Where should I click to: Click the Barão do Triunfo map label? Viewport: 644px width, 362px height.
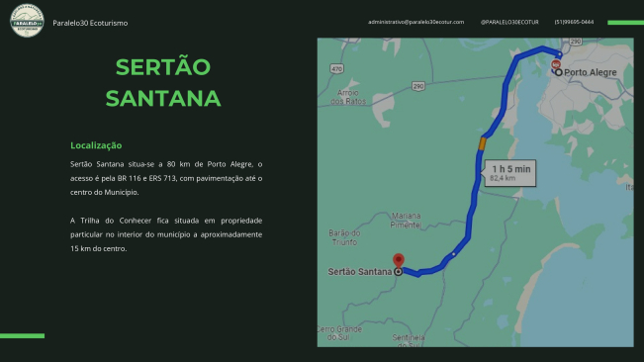pos(344,237)
